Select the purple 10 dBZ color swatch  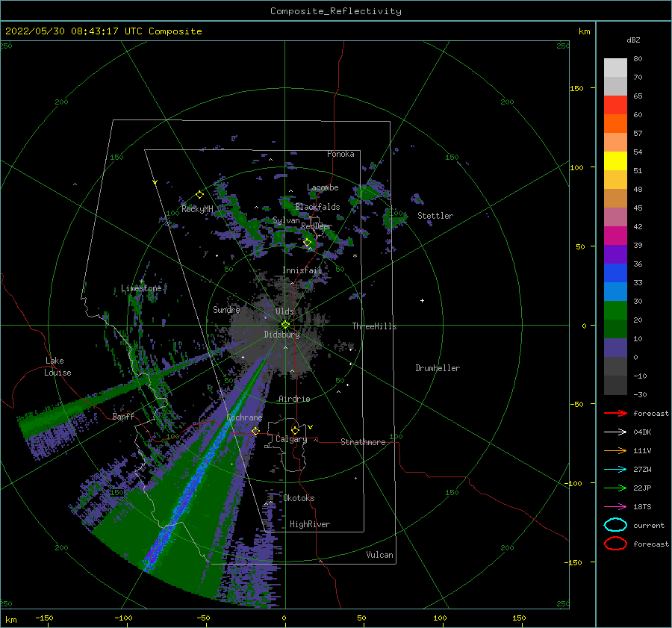pyautogui.click(x=615, y=348)
